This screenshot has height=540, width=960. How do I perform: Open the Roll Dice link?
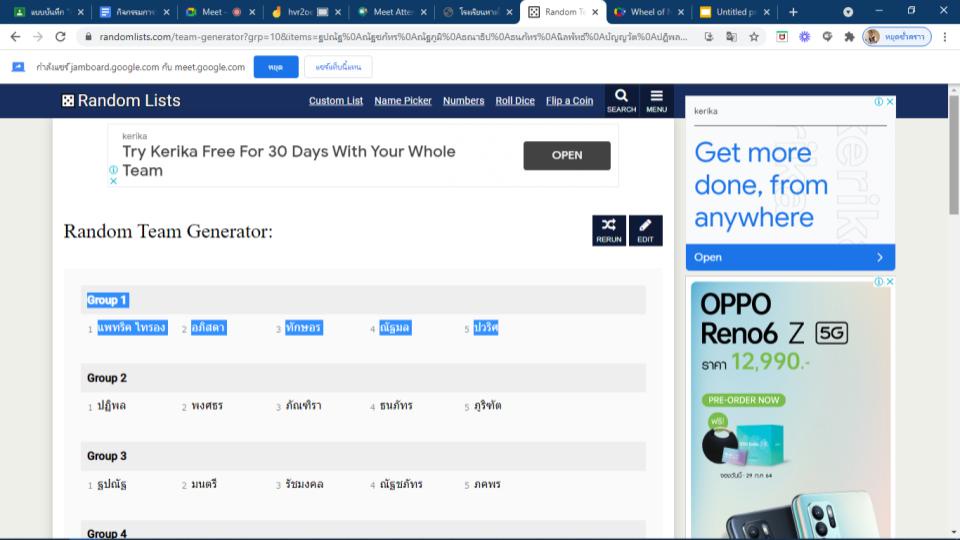[x=515, y=101]
